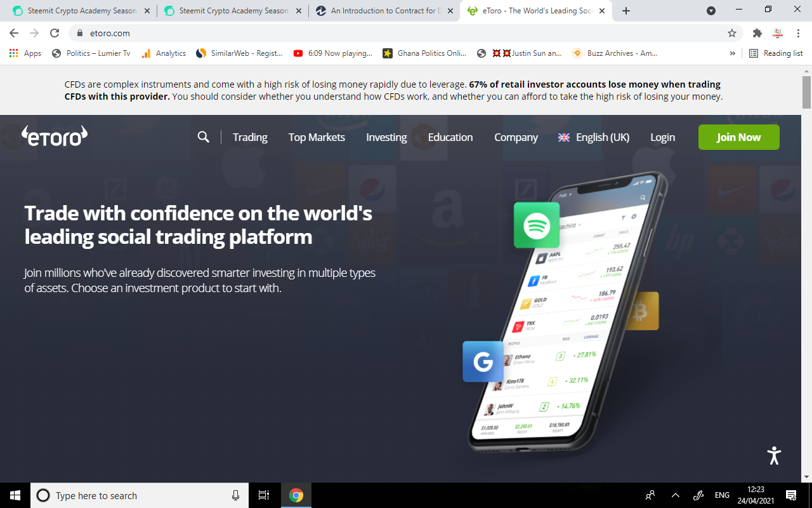
Task: Open the Chrome extensions puzzle icon
Action: click(x=757, y=33)
